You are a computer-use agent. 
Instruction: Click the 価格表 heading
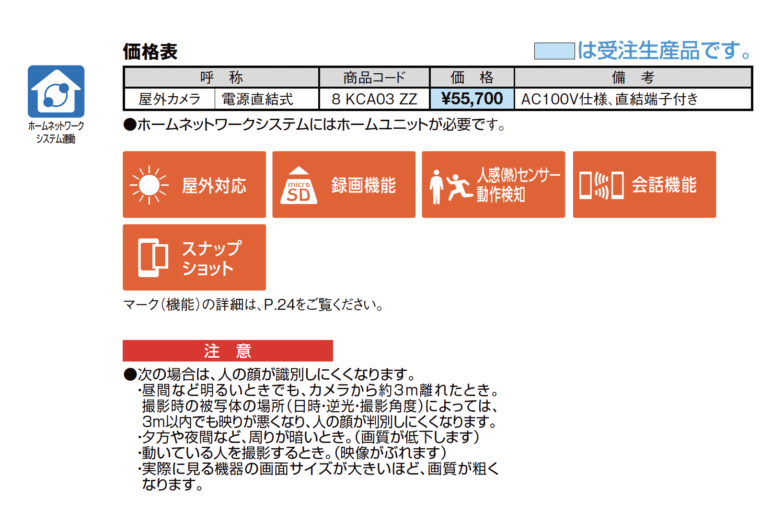pyautogui.click(x=150, y=52)
